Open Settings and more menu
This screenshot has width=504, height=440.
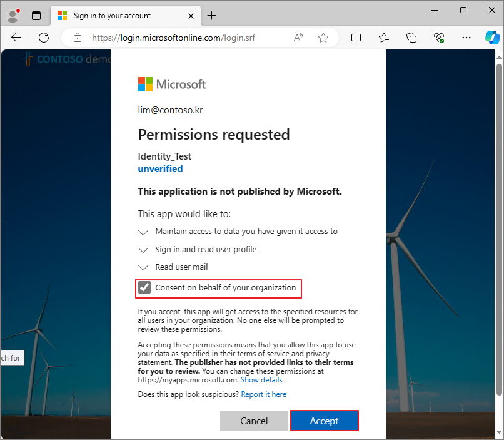tap(466, 38)
